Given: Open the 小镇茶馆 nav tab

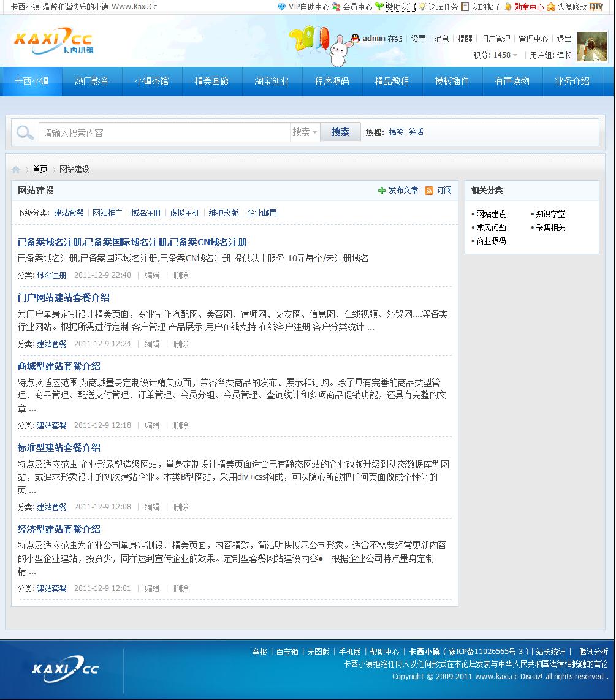Looking at the screenshot, I should click(x=152, y=82).
